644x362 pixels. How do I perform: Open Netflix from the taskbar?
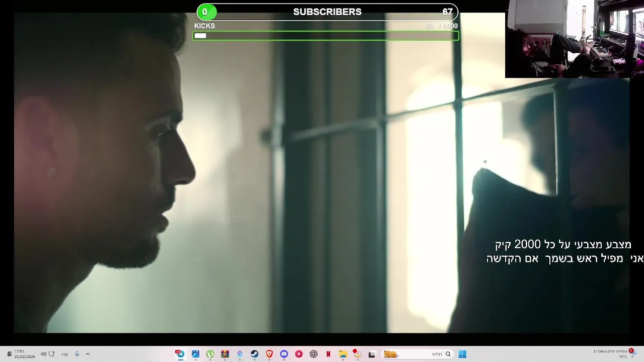(x=328, y=354)
